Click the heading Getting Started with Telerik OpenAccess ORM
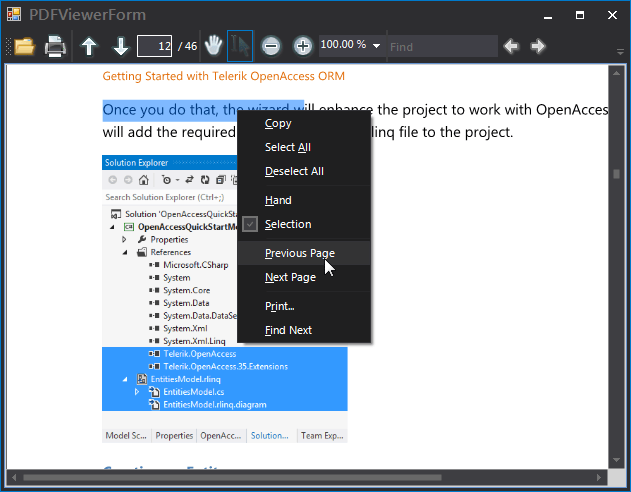The image size is (631, 492). 223,76
